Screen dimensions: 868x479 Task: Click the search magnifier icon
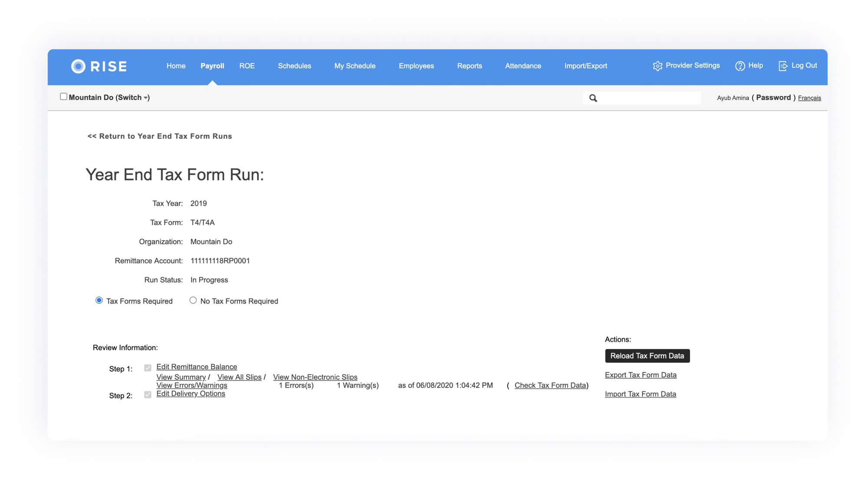pyautogui.click(x=593, y=98)
